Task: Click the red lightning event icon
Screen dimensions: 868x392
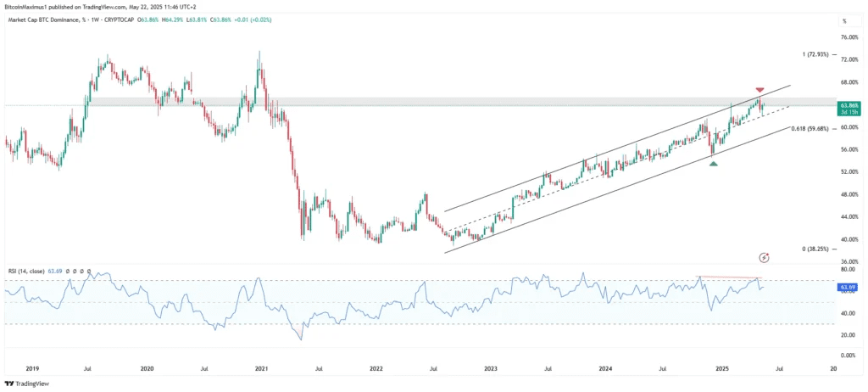Action: [764, 256]
